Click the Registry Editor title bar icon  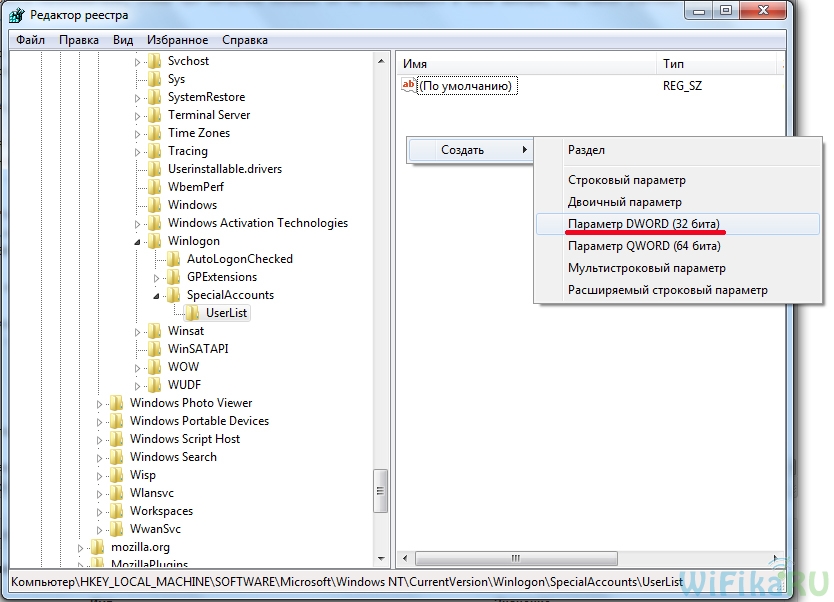pyautogui.click(x=17, y=16)
